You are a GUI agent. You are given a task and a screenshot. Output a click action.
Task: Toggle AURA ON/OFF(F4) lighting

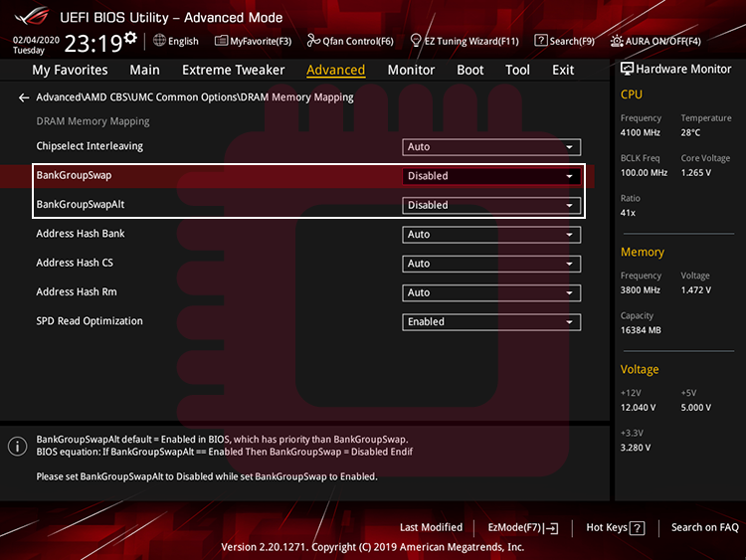[655, 41]
